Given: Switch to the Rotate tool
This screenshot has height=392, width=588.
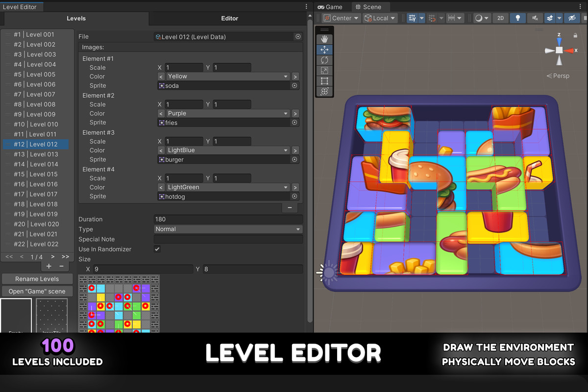Looking at the screenshot, I should point(324,60).
